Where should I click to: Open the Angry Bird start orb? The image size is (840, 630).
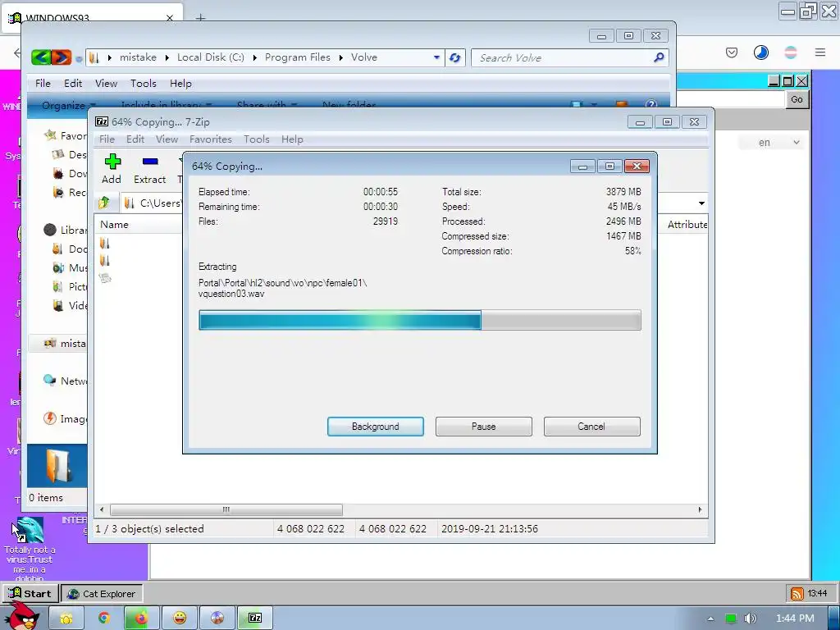coord(22,616)
